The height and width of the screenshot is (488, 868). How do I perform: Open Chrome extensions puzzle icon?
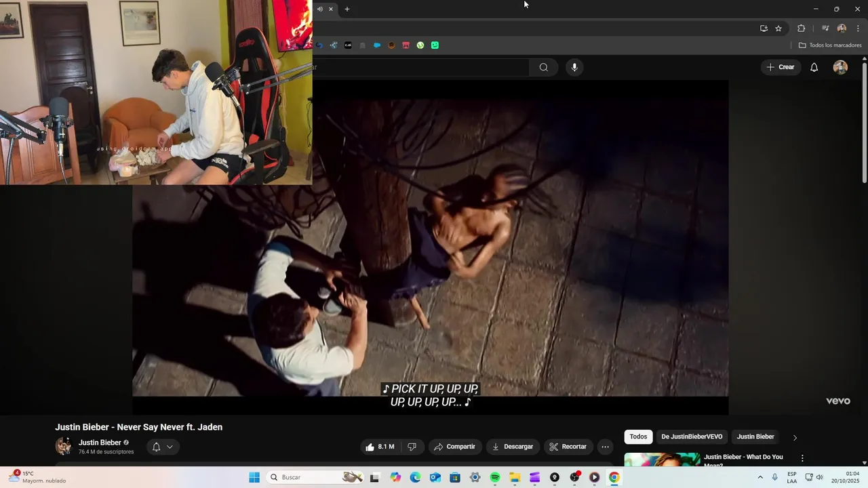coord(802,28)
